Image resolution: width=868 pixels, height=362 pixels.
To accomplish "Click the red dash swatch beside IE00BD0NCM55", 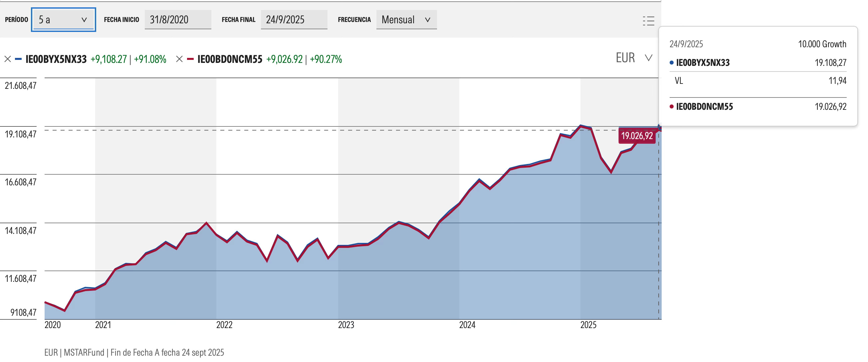I will click(x=190, y=59).
